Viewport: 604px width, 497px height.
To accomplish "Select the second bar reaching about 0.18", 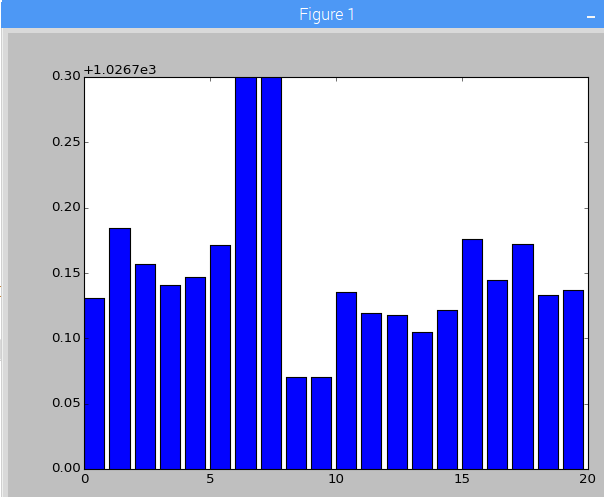I will (x=120, y=348).
